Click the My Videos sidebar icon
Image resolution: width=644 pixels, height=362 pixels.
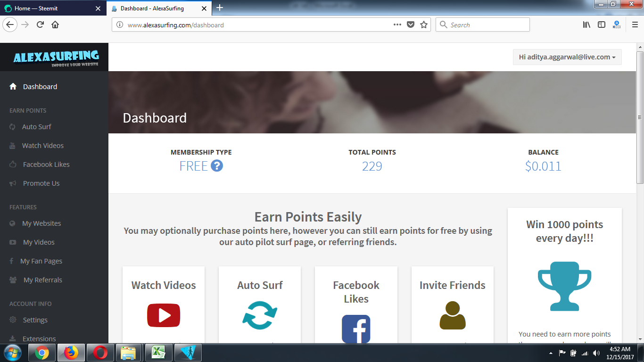(13, 242)
